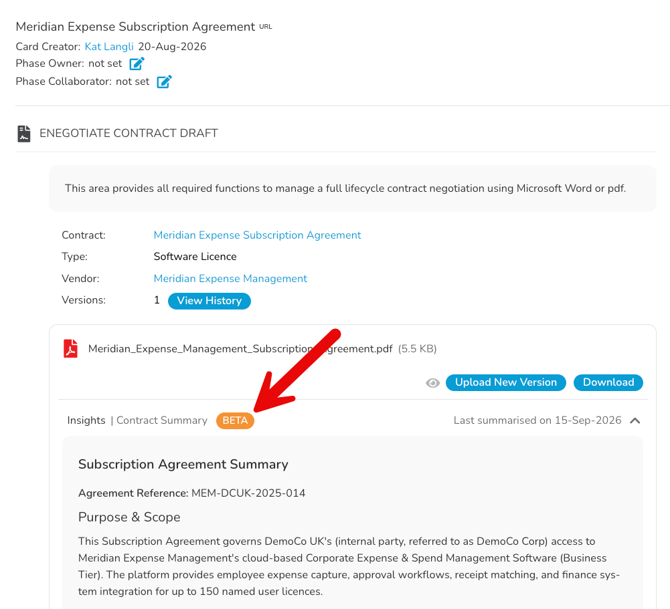
Task: Collapse the Contract Summary insights panel
Action: [635, 421]
